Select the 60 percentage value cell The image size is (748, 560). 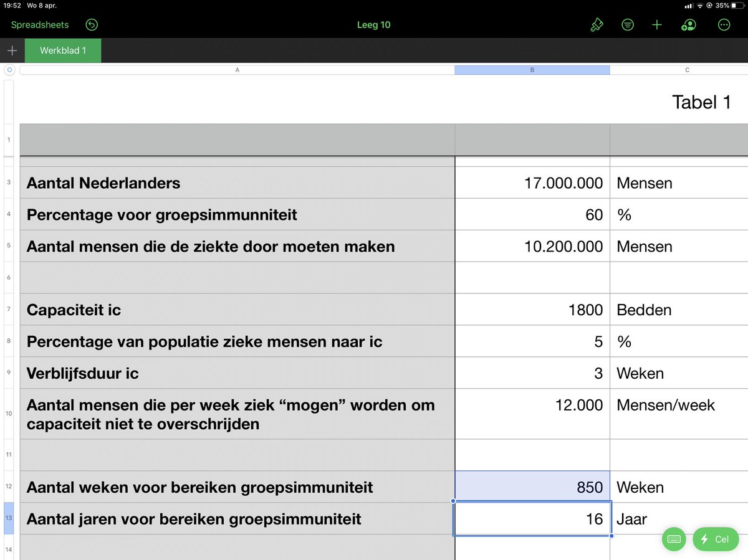pyautogui.click(x=532, y=215)
